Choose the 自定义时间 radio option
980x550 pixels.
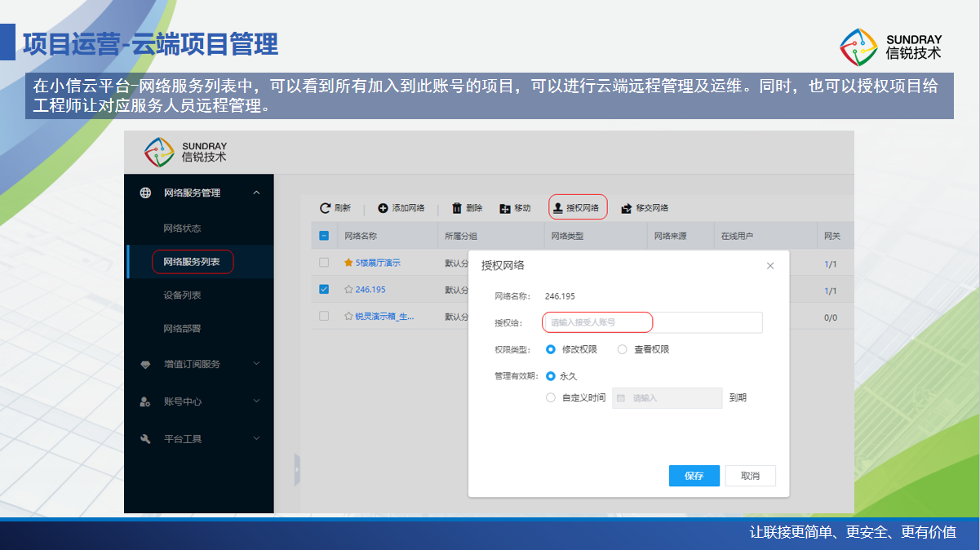pyautogui.click(x=551, y=398)
